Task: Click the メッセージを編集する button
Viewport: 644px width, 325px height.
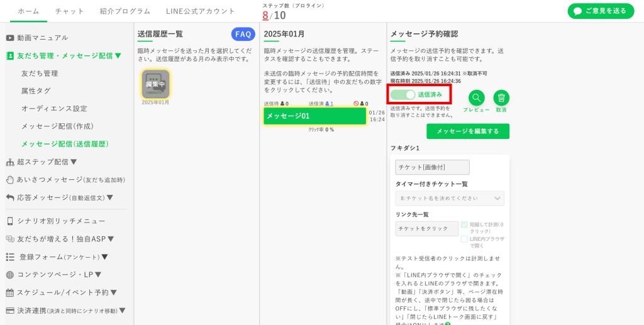Action: 468,131
